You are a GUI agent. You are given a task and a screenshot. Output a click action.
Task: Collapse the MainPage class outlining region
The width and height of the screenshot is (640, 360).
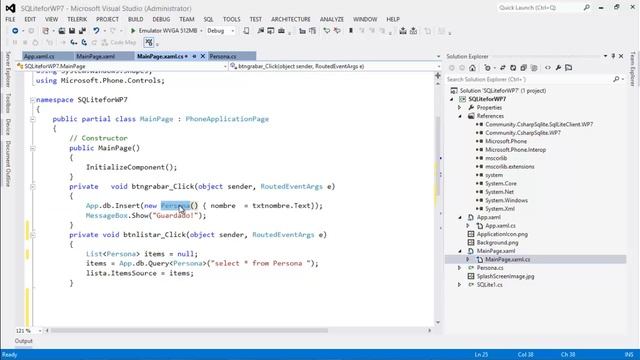[33, 119]
